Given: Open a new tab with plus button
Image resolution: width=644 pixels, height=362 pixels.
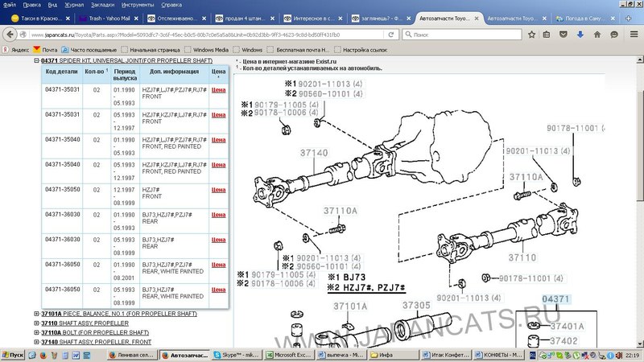Looking at the screenshot, I should click(628, 18).
